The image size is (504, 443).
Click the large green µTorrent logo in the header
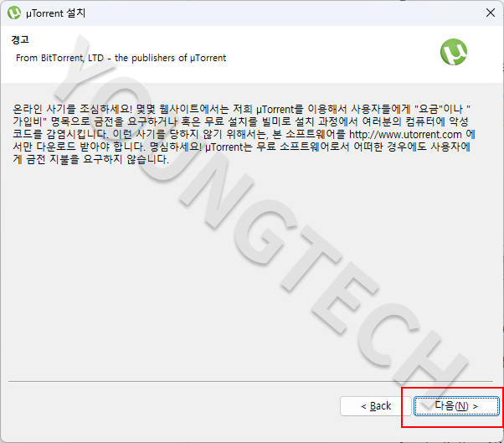coord(454,52)
